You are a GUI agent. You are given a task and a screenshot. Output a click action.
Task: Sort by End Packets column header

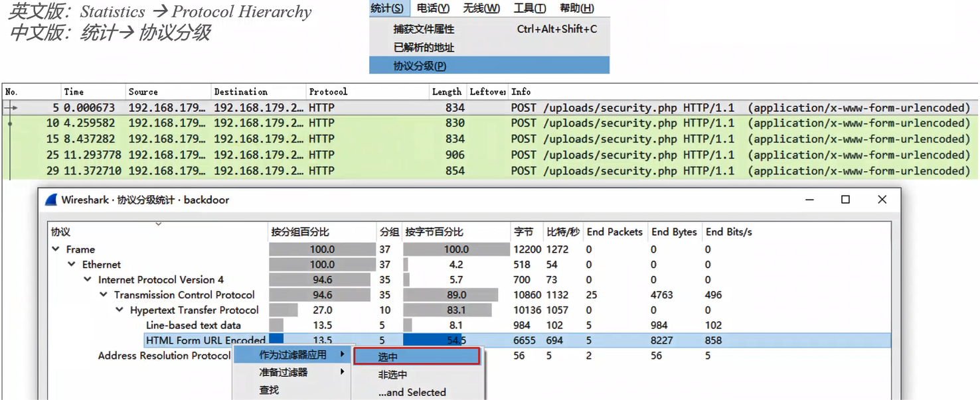coord(615,232)
